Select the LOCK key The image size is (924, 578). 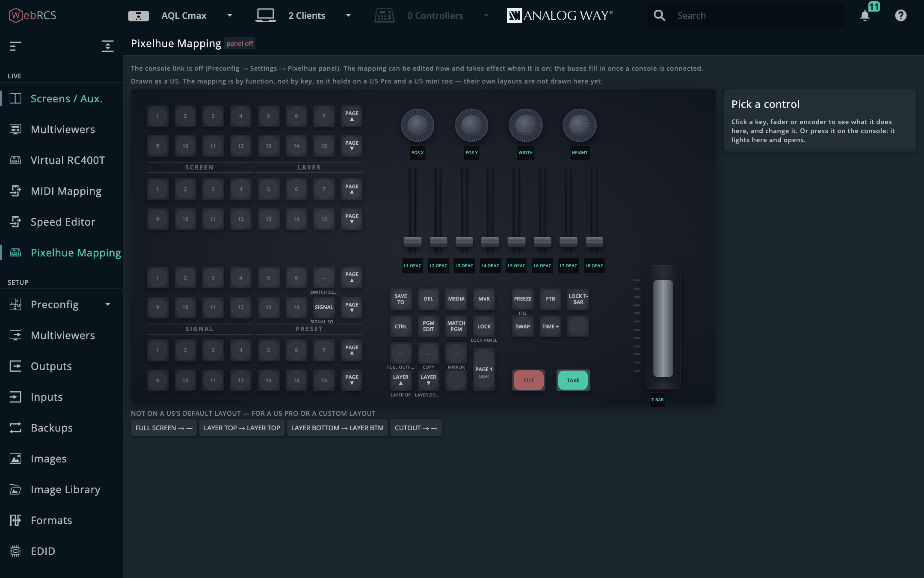pyautogui.click(x=484, y=327)
